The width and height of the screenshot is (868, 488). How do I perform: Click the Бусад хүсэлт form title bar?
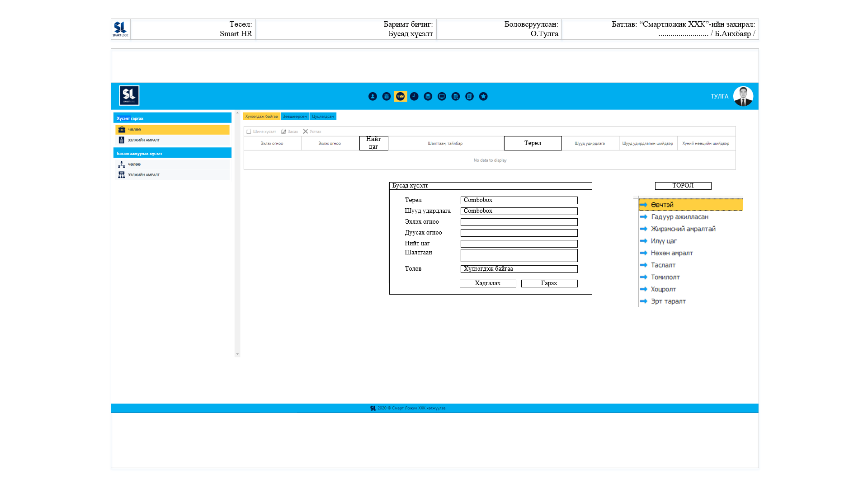pyautogui.click(x=491, y=186)
